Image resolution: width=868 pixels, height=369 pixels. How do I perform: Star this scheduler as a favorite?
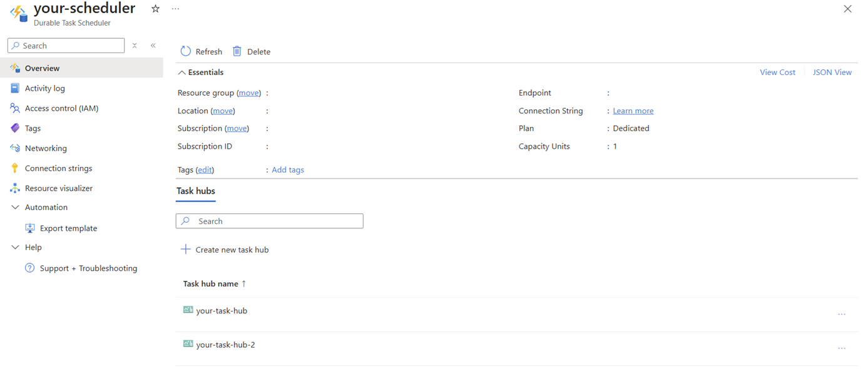155,9
